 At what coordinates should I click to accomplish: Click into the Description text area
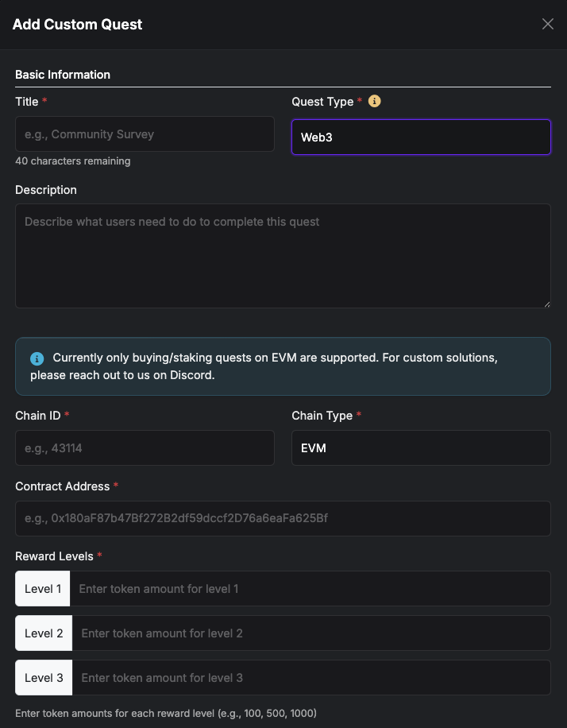(x=283, y=255)
